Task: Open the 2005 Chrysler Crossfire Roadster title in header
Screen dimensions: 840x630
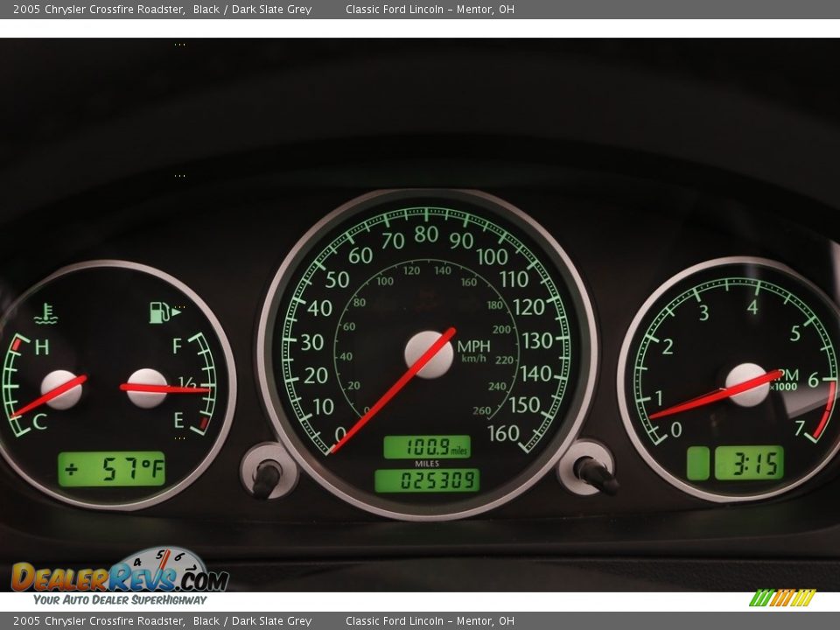Action: click(x=98, y=10)
